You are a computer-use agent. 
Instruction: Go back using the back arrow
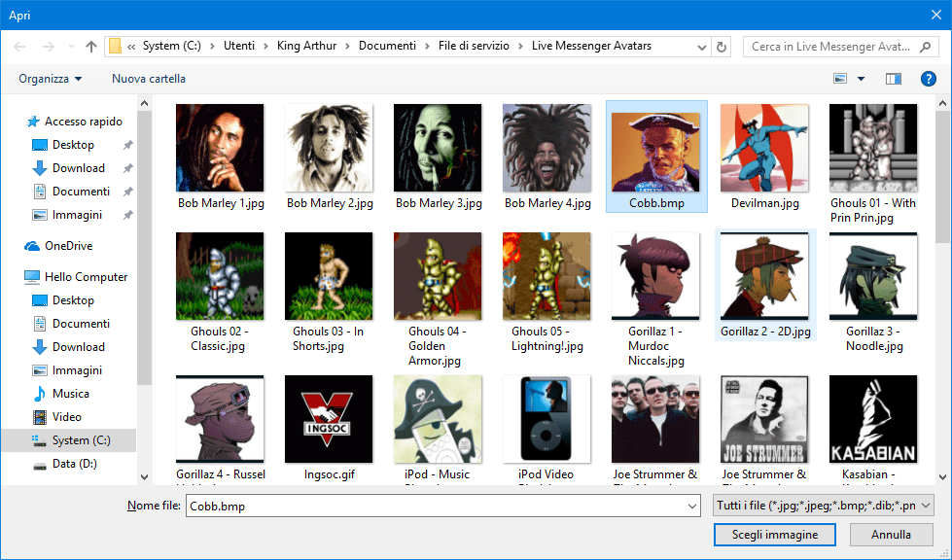tap(19, 47)
